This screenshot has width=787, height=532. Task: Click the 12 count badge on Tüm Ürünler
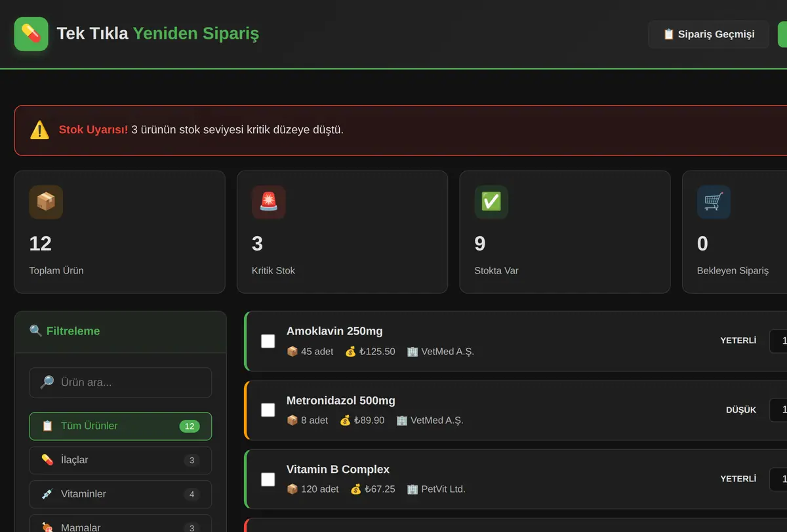pyautogui.click(x=190, y=426)
